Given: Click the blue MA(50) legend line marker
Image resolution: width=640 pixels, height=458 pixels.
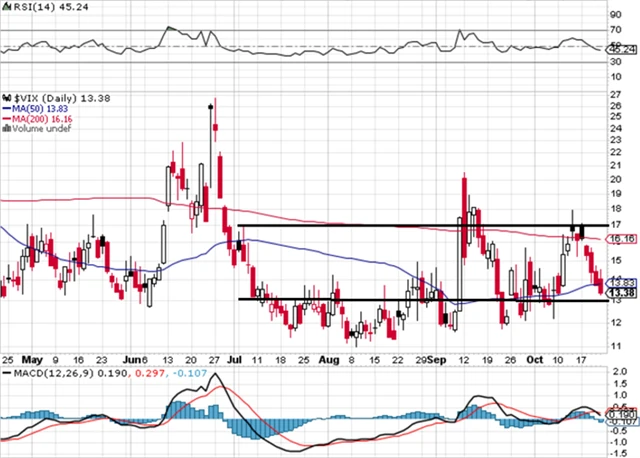Looking at the screenshot, I should tap(6, 107).
